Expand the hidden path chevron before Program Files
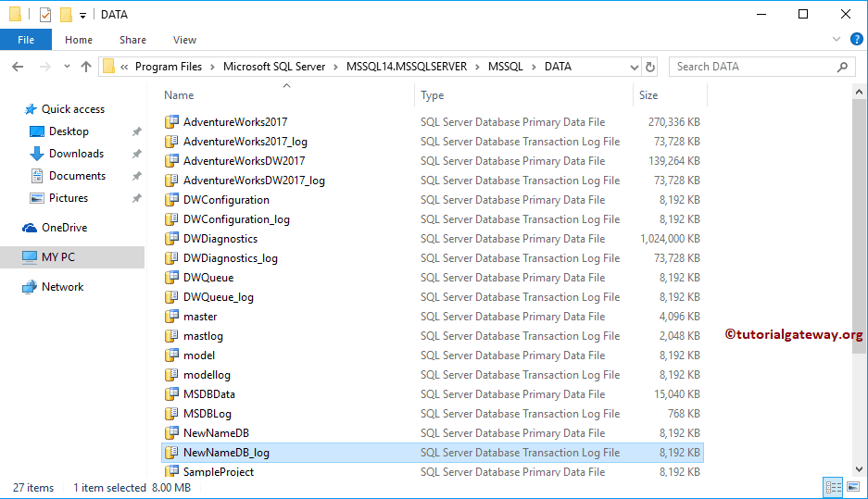This screenshot has height=499, width=868. 124,67
